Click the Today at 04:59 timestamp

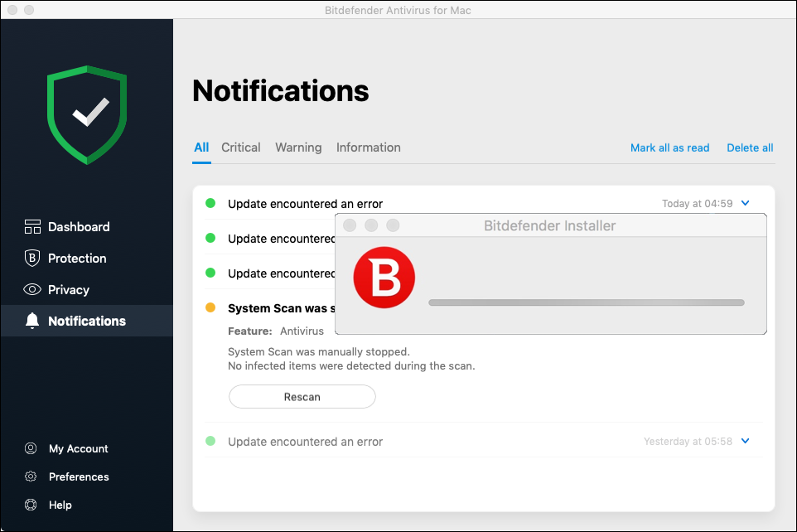697,204
